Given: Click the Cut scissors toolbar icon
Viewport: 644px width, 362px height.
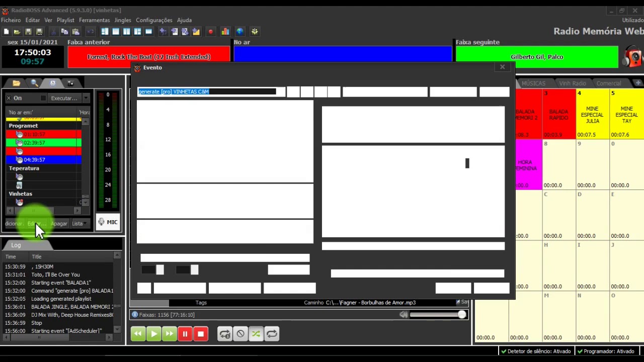Looking at the screenshot, I should pyautogui.click(x=54, y=32).
